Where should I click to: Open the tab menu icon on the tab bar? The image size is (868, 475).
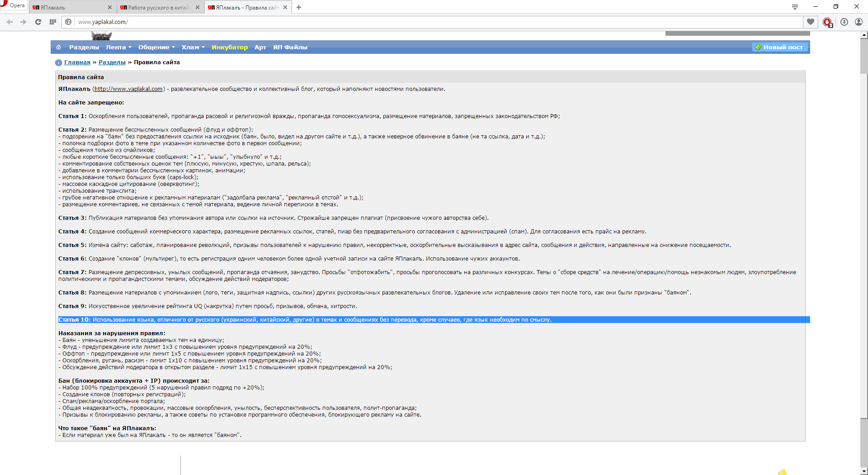click(795, 7)
